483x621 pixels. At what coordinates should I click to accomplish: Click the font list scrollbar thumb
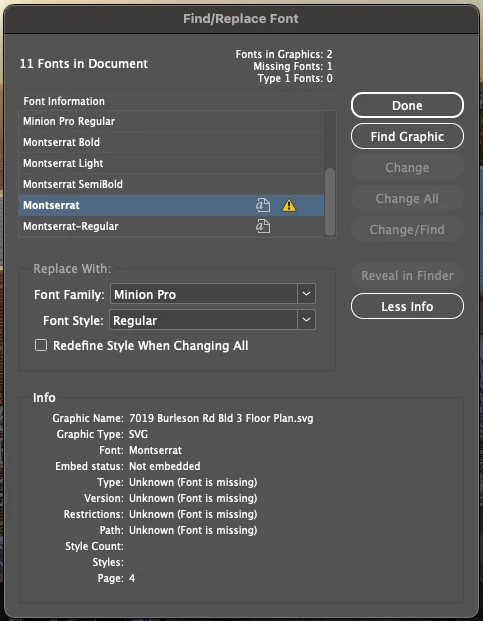329,201
